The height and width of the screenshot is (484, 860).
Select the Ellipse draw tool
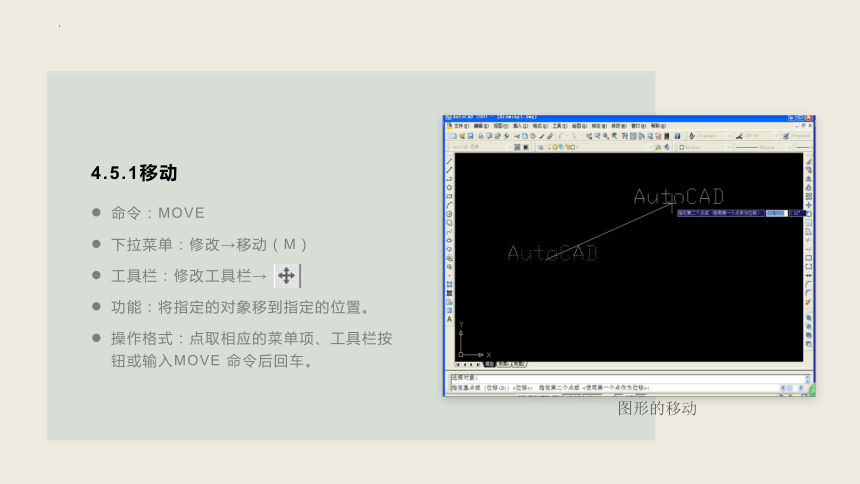449,240
